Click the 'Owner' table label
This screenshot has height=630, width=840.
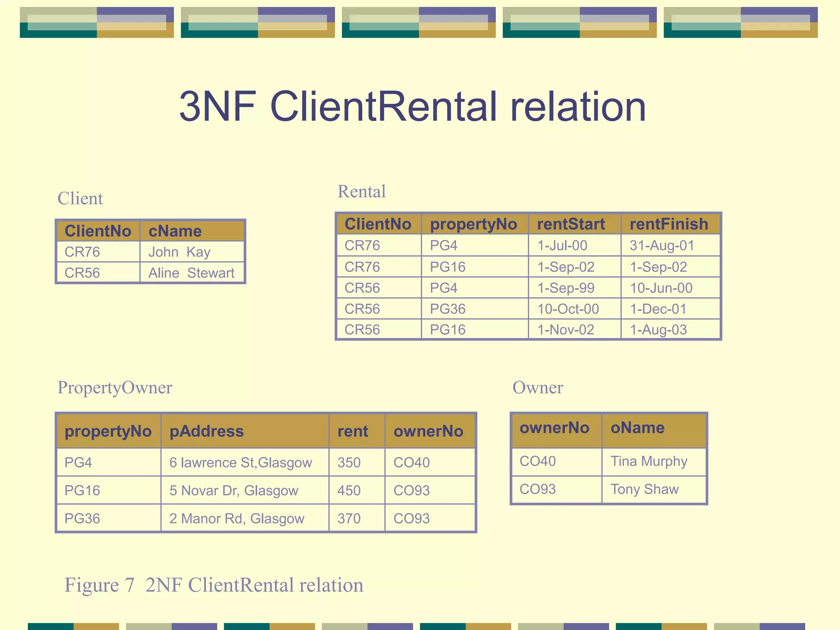pos(537,388)
